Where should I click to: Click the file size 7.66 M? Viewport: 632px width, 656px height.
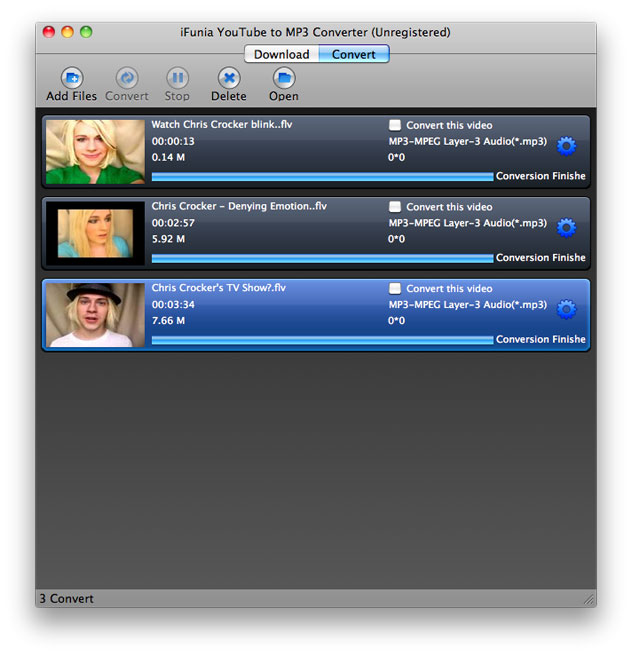[x=168, y=320]
